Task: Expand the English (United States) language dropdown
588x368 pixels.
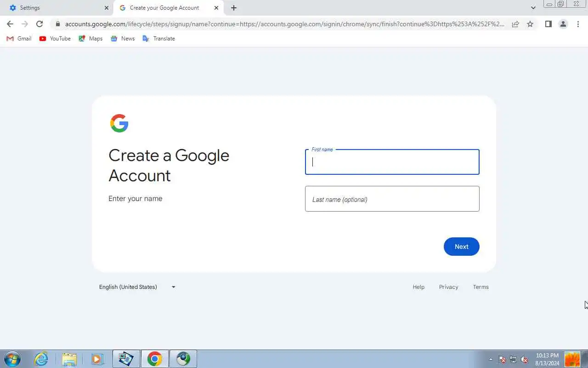Action: [x=137, y=287]
